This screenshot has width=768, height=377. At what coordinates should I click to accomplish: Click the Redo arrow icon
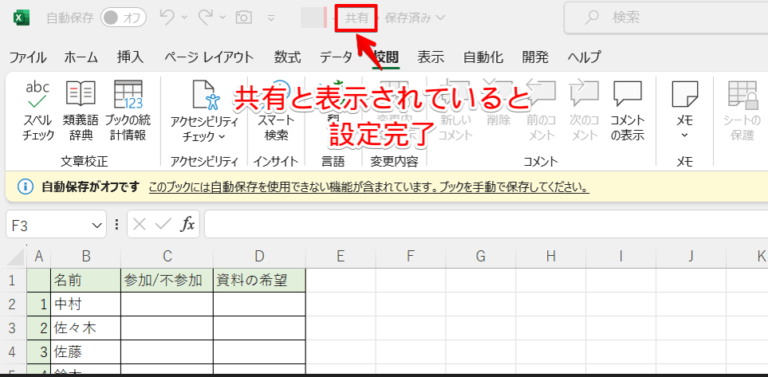205,18
